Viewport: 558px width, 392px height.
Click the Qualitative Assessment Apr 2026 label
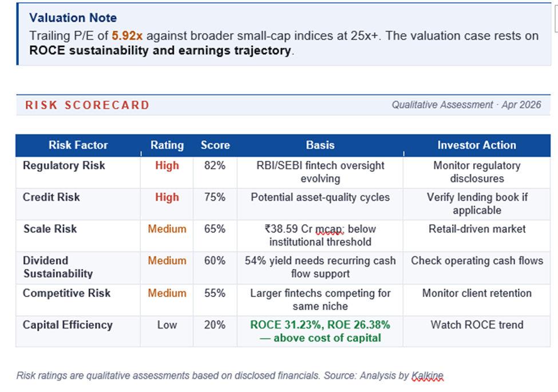pos(466,105)
